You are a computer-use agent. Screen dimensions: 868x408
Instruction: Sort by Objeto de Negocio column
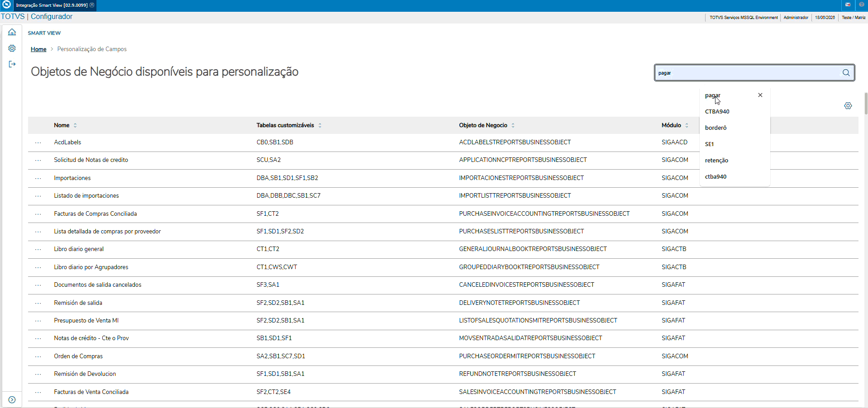(513, 125)
